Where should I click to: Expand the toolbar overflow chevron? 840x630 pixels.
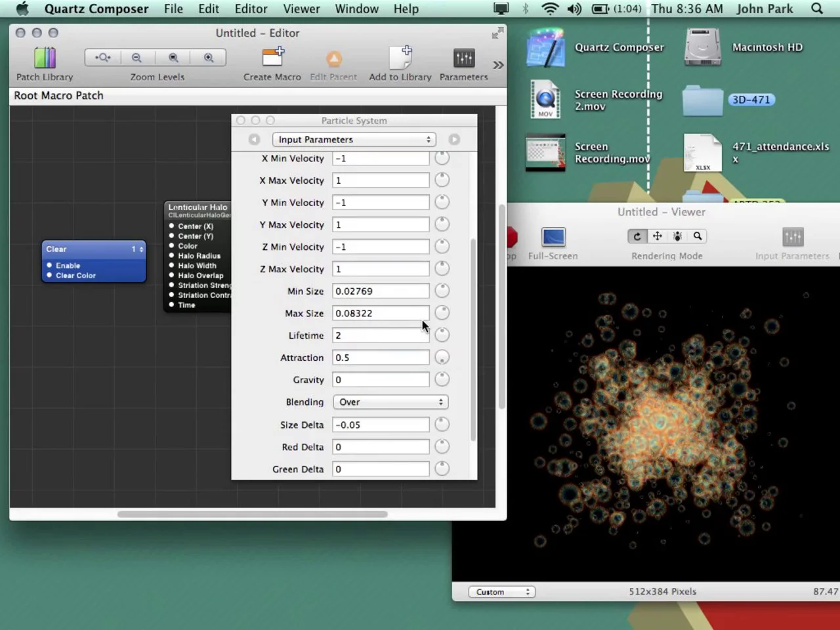coord(498,65)
